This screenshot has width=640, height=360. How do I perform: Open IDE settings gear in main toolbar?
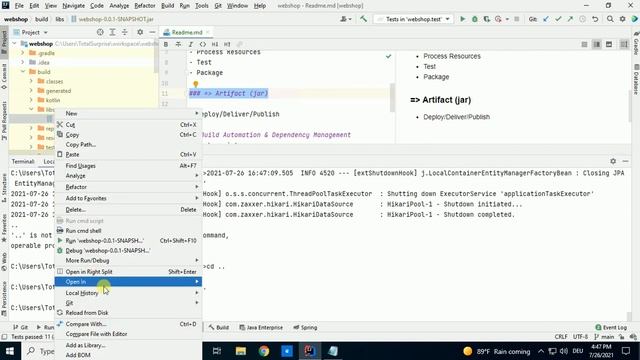622,19
